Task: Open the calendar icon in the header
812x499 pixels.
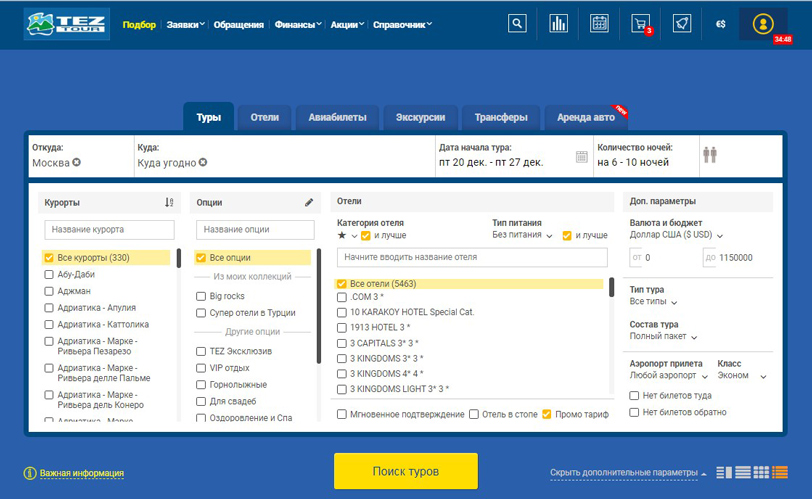Action: (599, 23)
